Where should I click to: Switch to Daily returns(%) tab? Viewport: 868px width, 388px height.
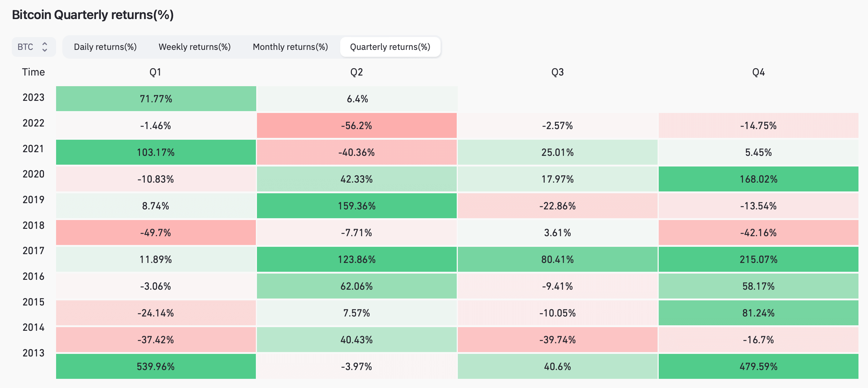point(105,47)
